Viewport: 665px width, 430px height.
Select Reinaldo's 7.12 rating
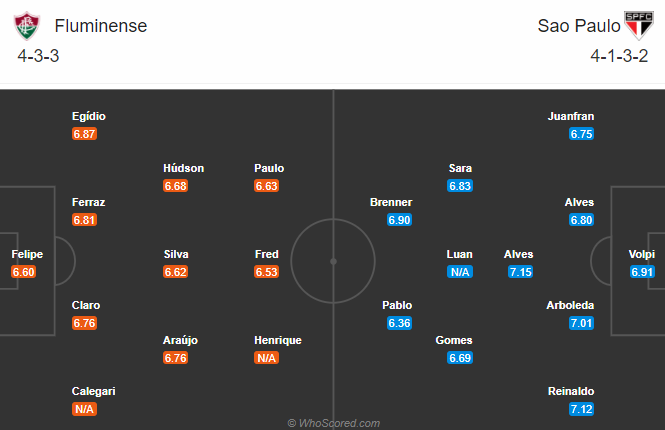581,409
